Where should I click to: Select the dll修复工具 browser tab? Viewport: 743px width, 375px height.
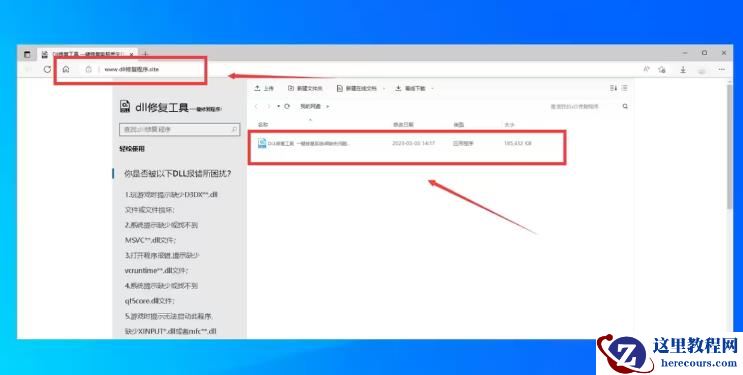(x=87, y=55)
